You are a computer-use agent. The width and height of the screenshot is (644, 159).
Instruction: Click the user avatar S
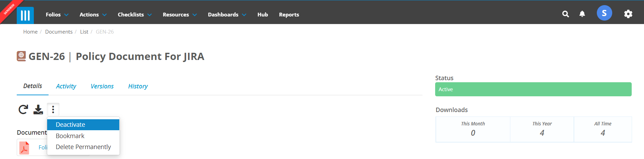[x=604, y=13]
